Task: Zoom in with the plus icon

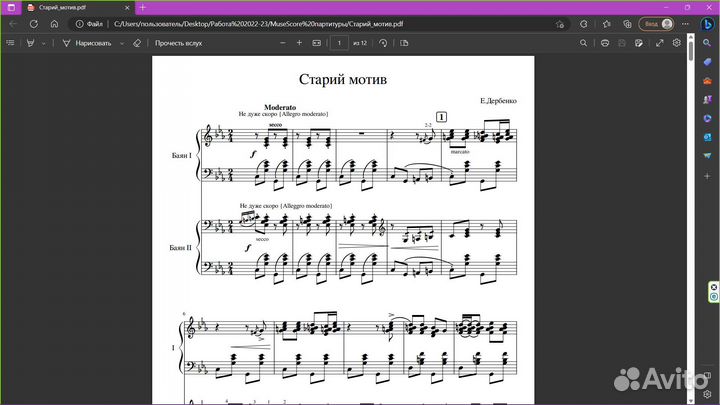Action: [300, 43]
